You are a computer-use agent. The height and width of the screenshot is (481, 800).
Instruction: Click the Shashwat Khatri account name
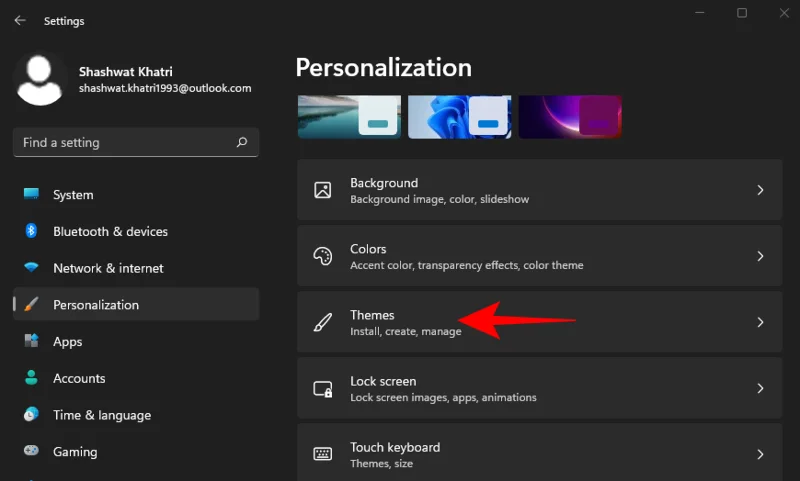[126, 71]
